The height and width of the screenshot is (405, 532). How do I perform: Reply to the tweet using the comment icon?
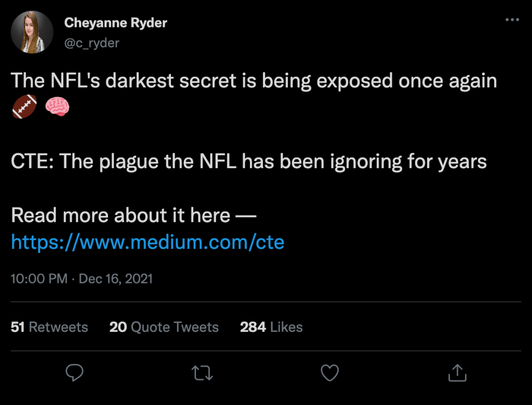tap(75, 372)
